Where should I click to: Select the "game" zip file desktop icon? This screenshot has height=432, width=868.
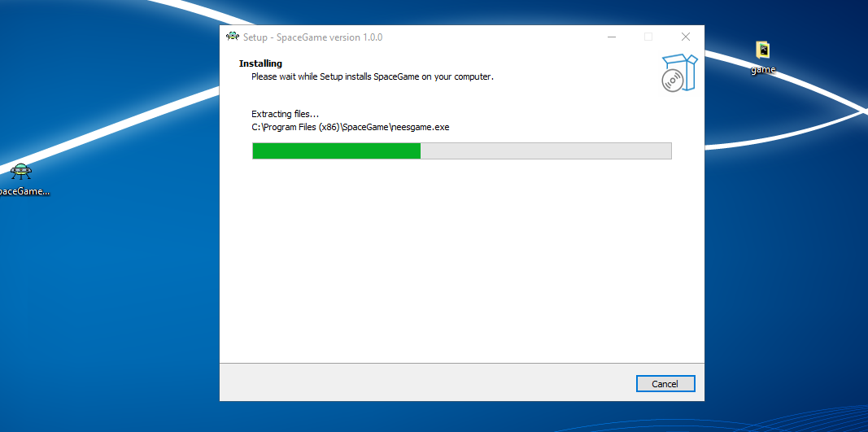763,50
